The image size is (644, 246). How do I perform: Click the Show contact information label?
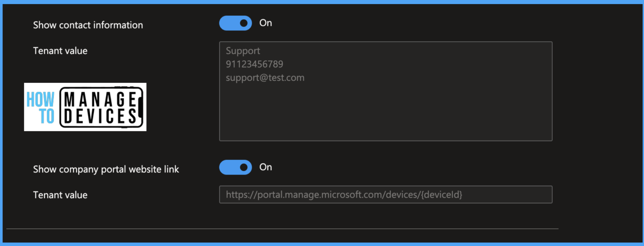coord(88,25)
